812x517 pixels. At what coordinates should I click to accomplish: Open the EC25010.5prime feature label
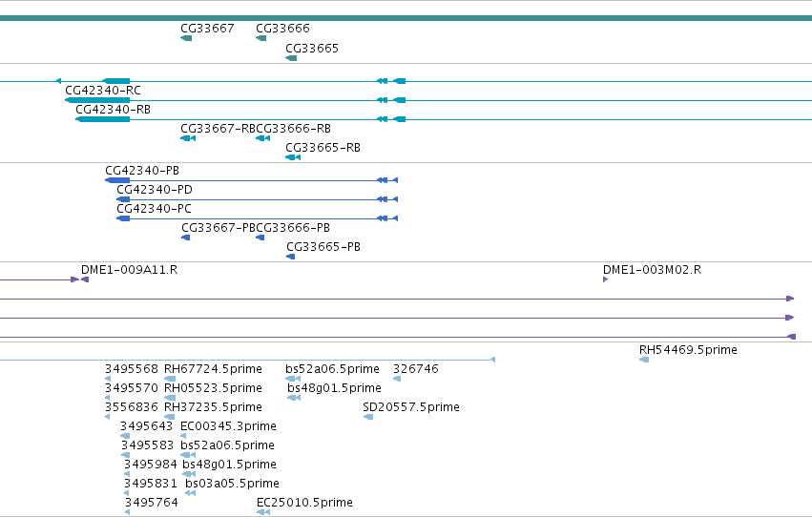point(304,503)
